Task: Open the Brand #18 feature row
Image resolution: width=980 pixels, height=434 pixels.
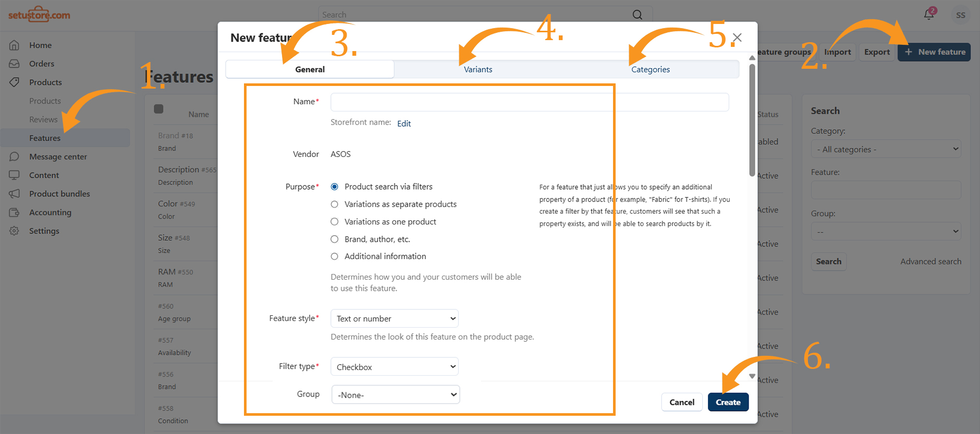Action: tap(176, 135)
